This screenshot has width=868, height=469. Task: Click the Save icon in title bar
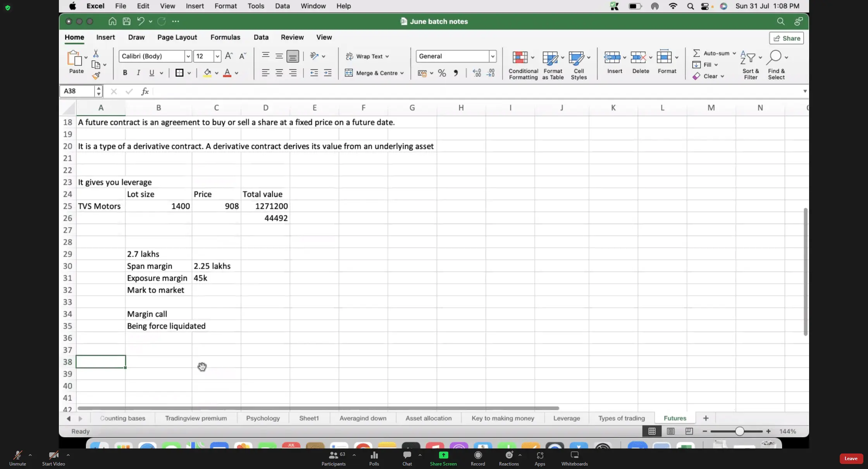click(x=126, y=21)
